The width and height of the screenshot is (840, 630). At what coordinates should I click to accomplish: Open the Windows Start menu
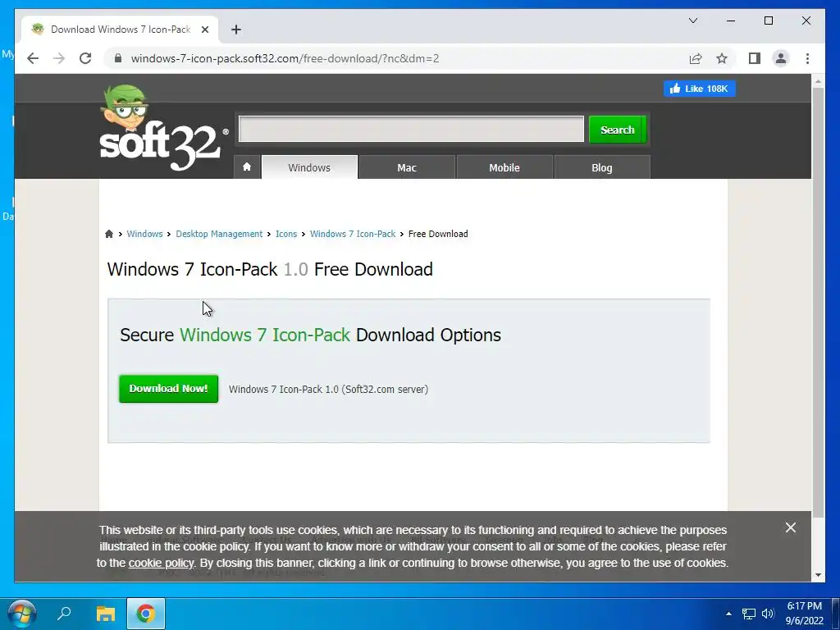click(x=22, y=614)
